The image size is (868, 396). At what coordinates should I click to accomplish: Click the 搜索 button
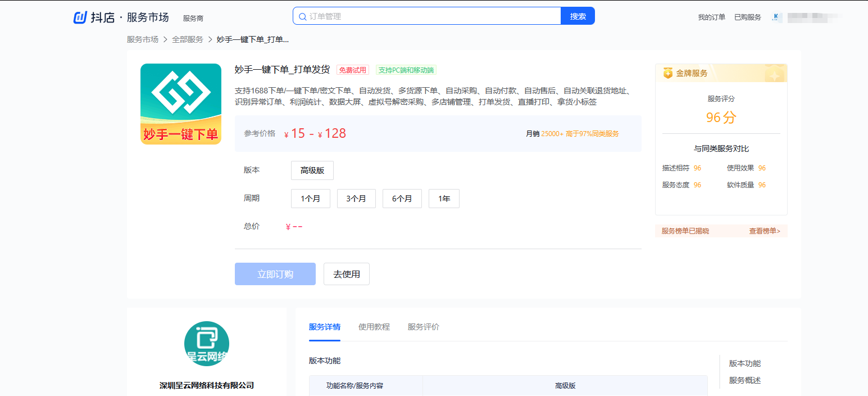tap(578, 16)
